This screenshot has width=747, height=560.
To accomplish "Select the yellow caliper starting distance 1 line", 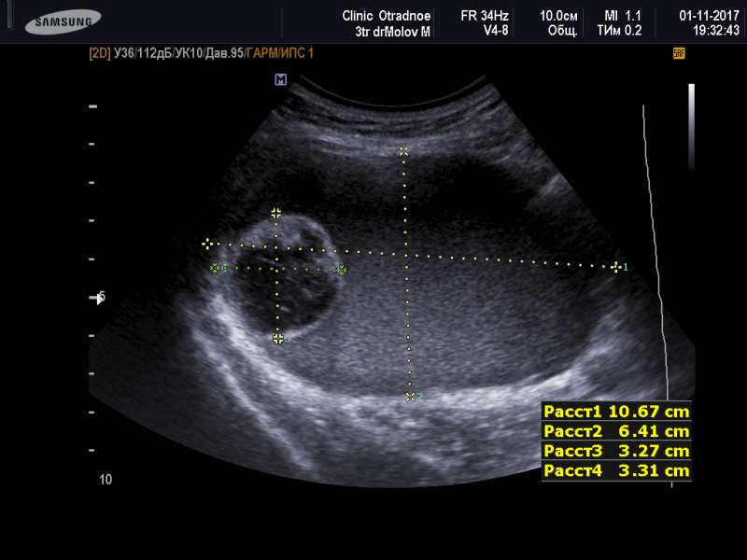I will coord(206,245).
